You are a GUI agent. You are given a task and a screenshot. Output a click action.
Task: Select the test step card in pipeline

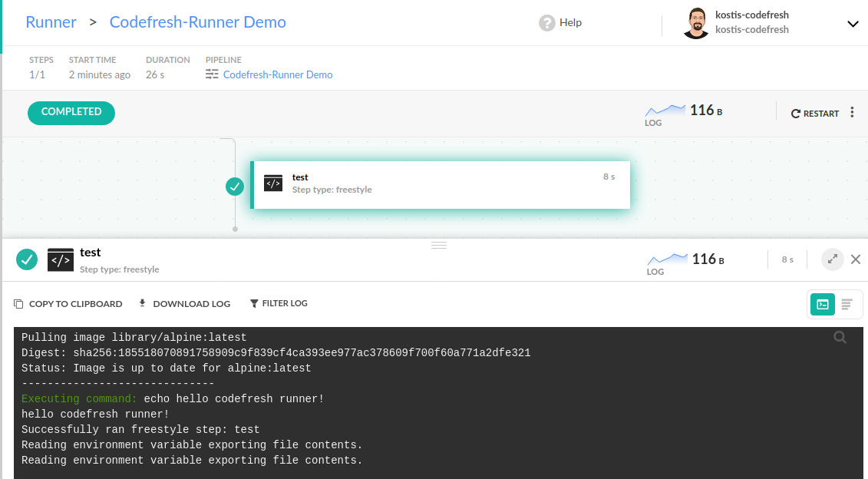(441, 184)
